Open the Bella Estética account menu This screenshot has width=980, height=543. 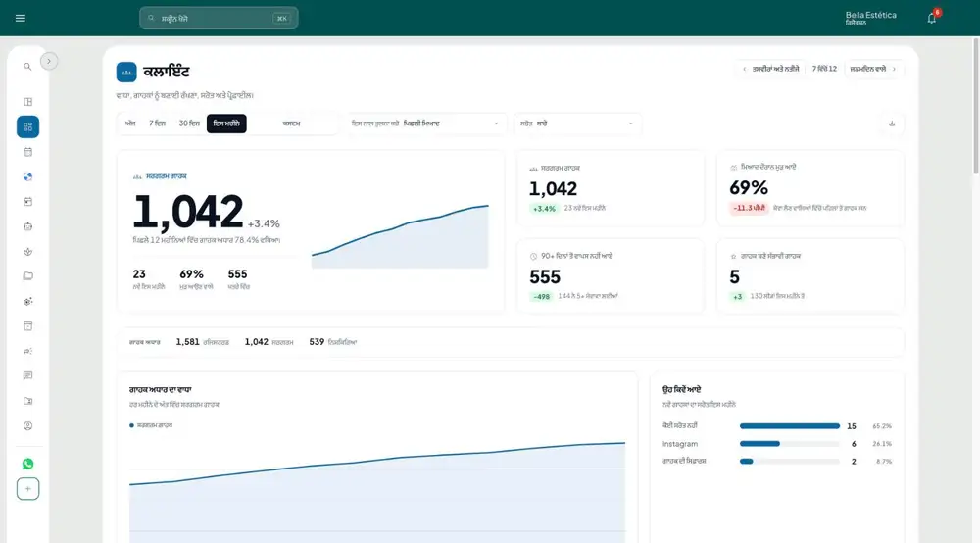click(870, 18)
